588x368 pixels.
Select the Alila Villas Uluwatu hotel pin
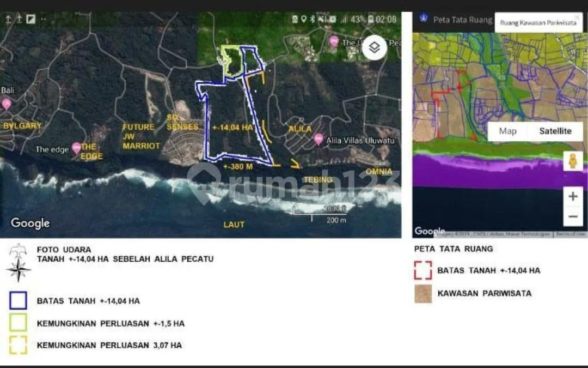(318, 140)
